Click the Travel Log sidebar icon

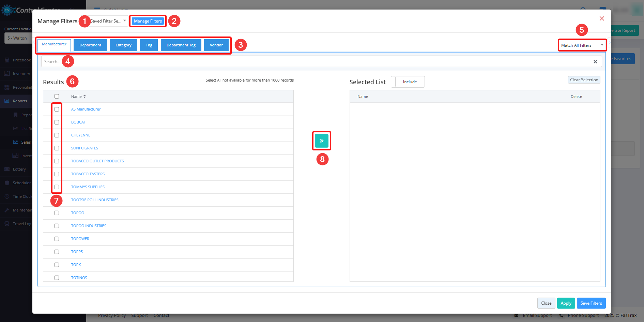(7, 224)
